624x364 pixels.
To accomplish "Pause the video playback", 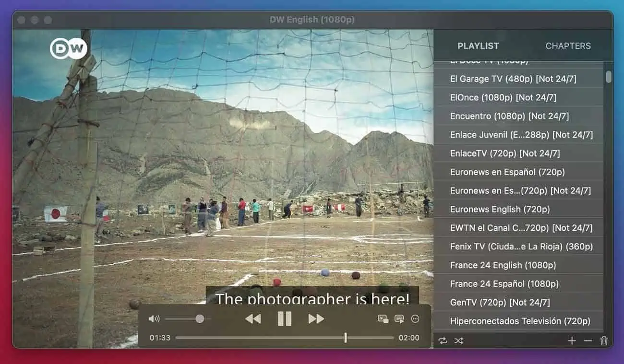I will (284, 319).
